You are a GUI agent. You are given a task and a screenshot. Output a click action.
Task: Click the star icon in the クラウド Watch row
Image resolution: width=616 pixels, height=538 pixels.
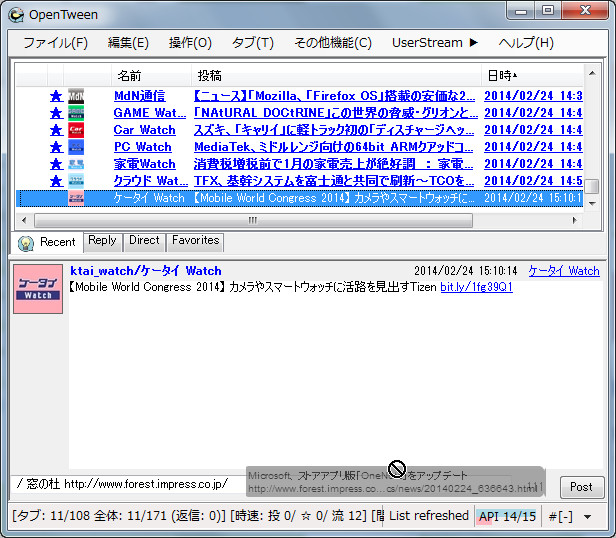(56, 181)
